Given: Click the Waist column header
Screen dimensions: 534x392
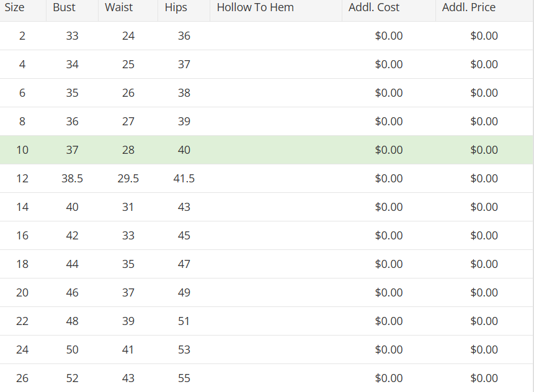Looking at the screenshot, I should pyautogui.click(x=119, y=8).
